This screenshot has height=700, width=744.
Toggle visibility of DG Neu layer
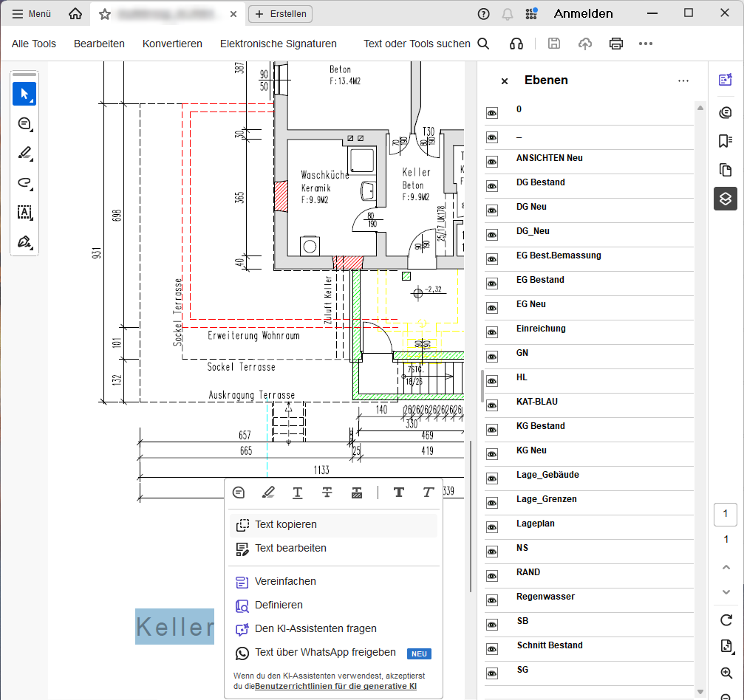[492, 210]
